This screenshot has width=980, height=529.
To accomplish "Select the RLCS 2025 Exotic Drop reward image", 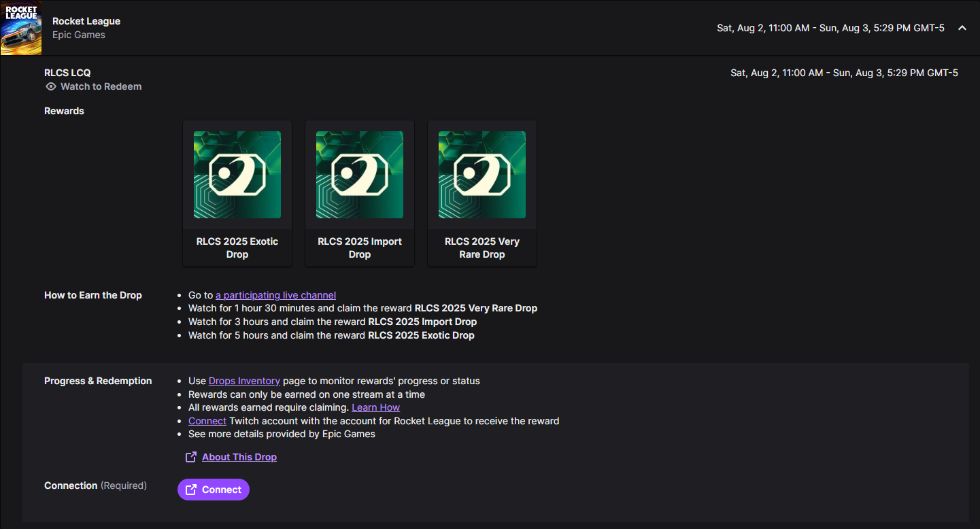I will click(237, 175).
